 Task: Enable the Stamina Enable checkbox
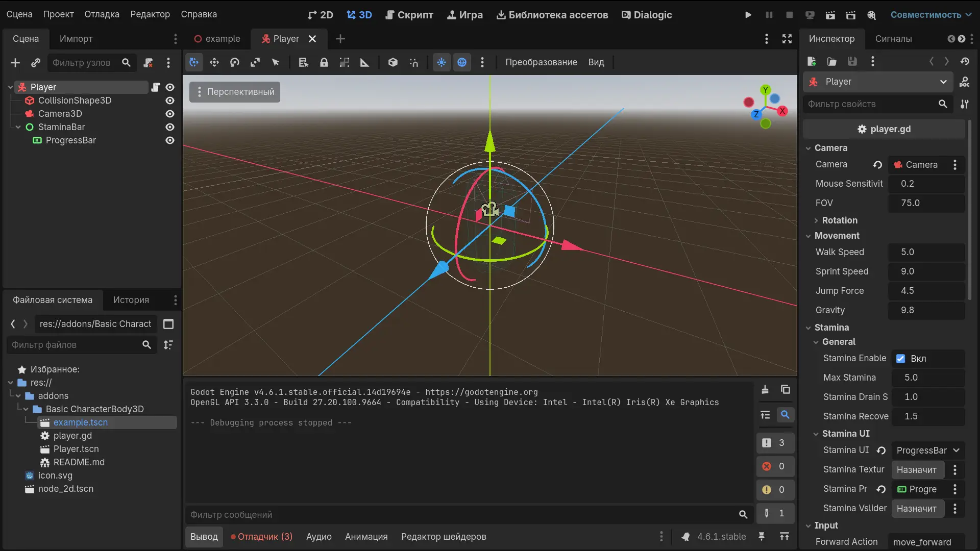[900, 358]
